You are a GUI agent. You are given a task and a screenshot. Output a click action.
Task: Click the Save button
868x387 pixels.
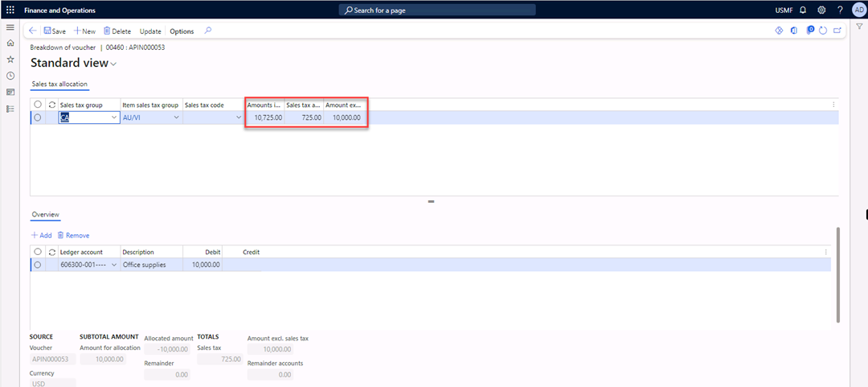[x=55, y=31]
